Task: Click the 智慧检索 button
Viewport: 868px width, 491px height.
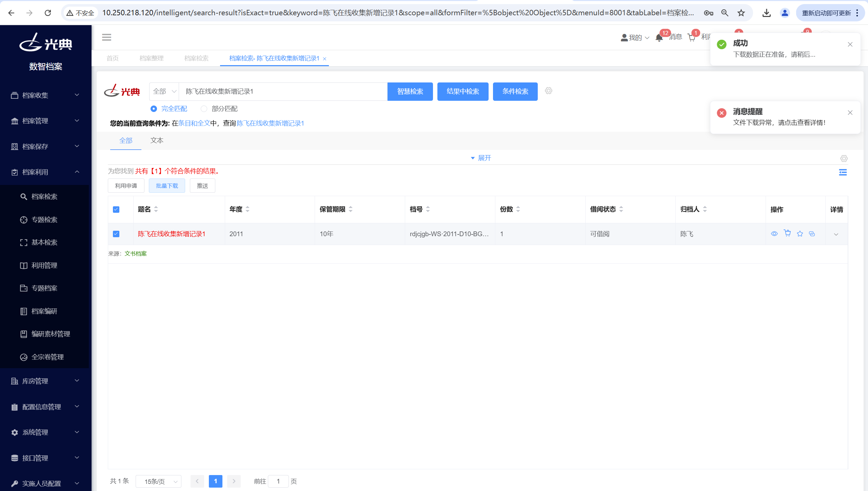Action: point(410,91)
